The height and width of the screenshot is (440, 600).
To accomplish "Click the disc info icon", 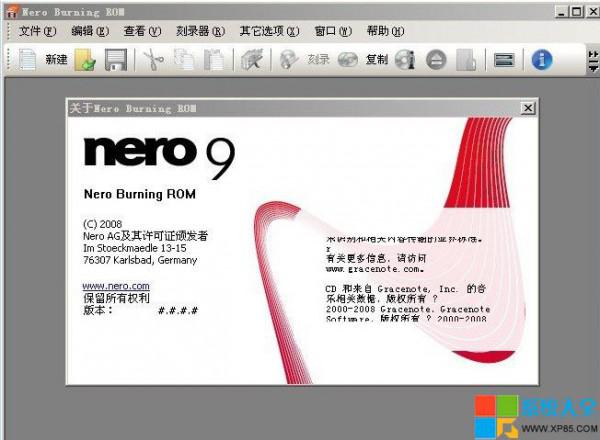I will click(405, 60).
